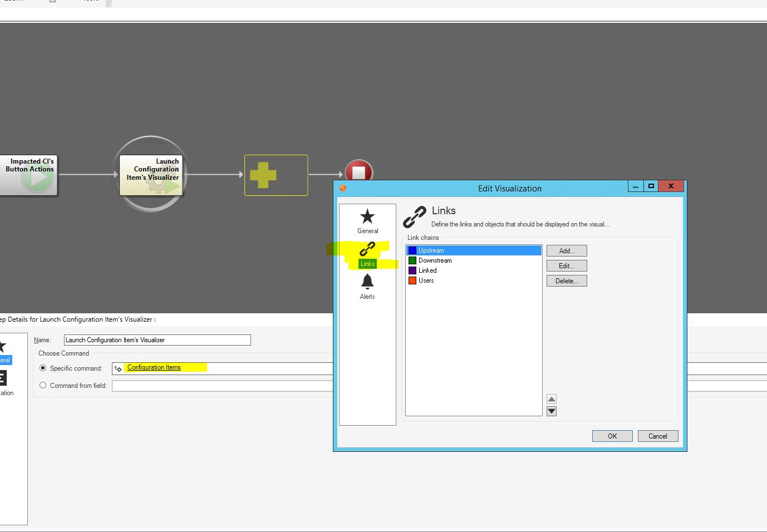Image resolution: width=767 pixels, height=532 pixels.
Task: Select the Users link chain
Action: pos(426,280)
